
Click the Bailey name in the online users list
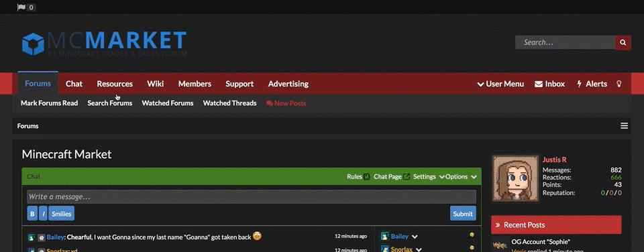(x=400, y=237)
